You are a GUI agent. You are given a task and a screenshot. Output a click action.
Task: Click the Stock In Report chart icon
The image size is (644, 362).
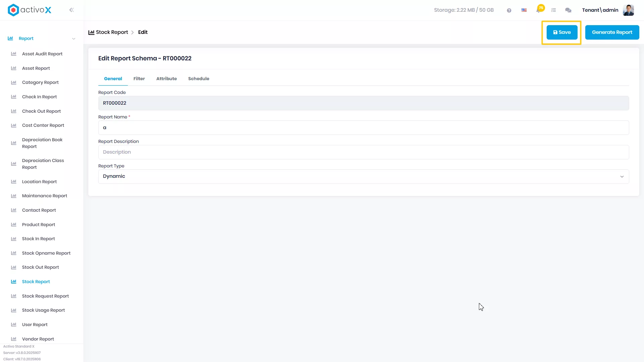(x=14, y=239)
